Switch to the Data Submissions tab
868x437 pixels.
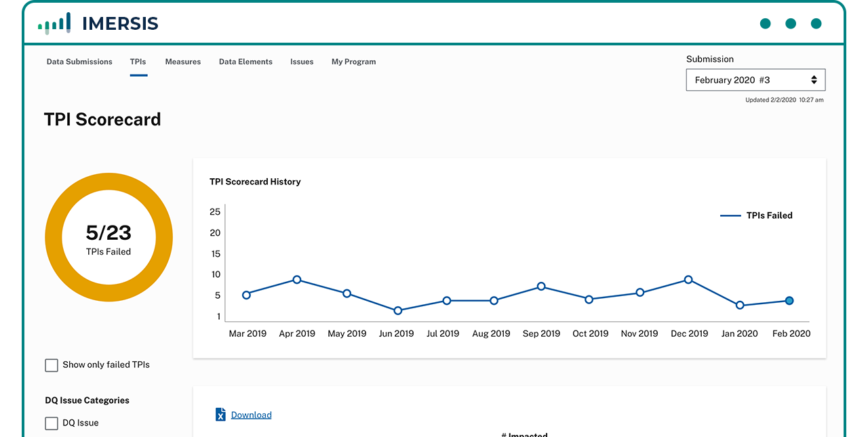[79, 62]
